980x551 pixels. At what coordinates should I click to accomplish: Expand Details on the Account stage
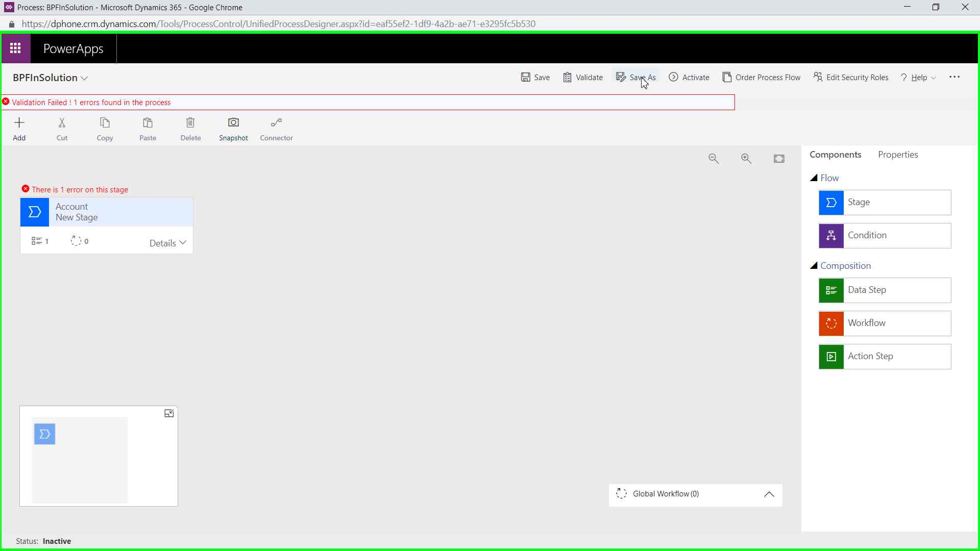167,243
